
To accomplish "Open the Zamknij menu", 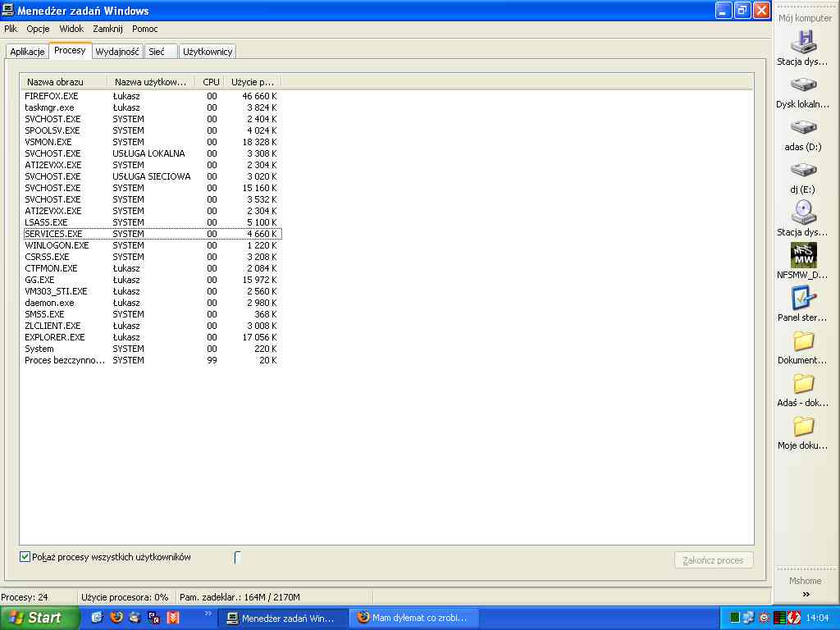I will click(107, 29).
